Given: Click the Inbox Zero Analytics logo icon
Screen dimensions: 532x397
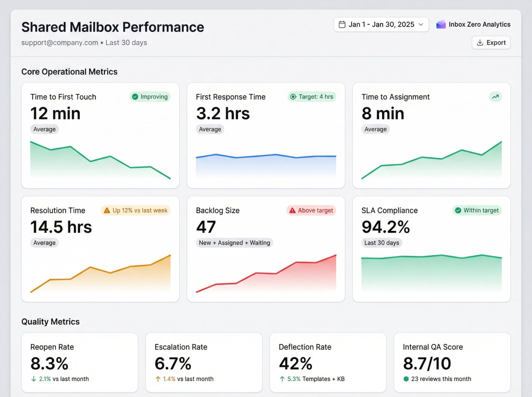Looking at the screenshot, I should (441, 24).
